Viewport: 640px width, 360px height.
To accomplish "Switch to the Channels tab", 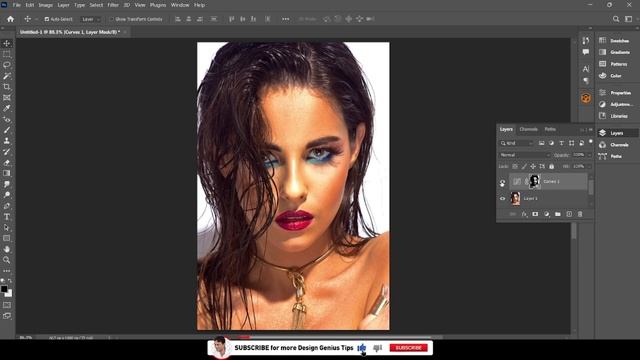I will pyautogui.click(x=529, y=129).
